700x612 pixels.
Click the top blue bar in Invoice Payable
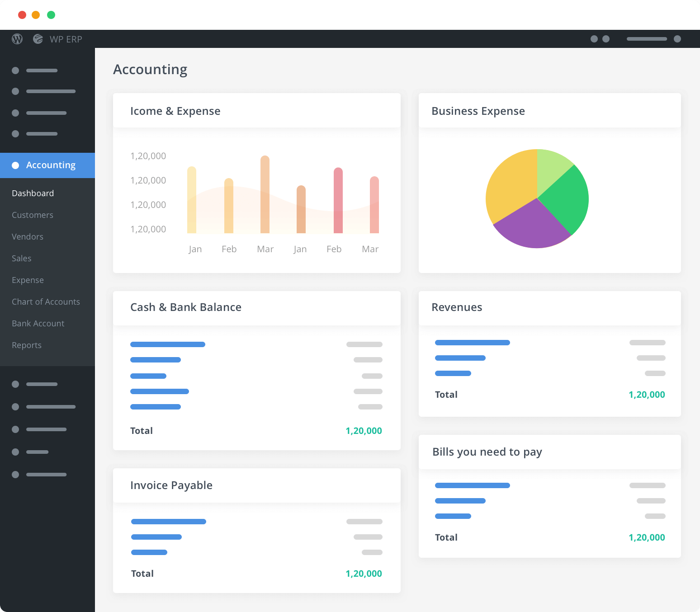168,522
